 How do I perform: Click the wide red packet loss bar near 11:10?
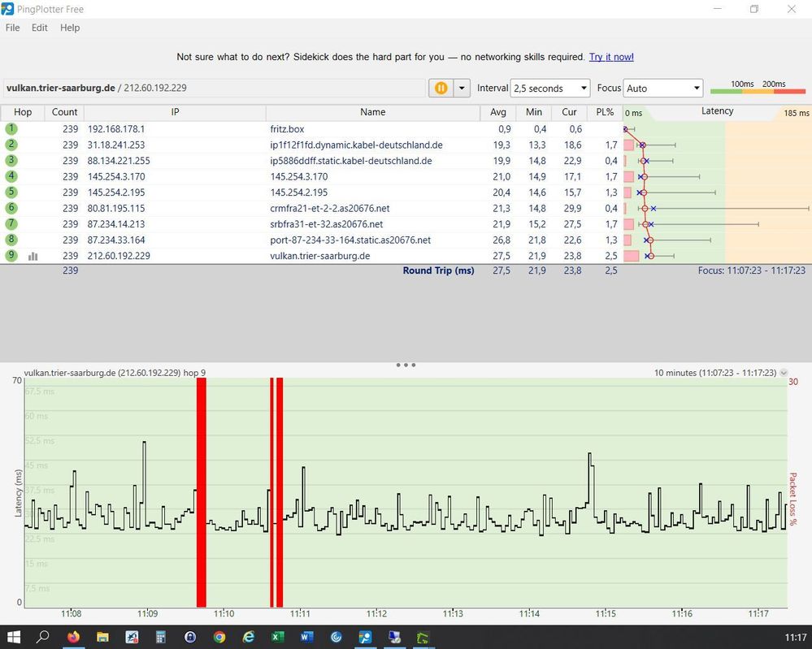pos(202,491)
